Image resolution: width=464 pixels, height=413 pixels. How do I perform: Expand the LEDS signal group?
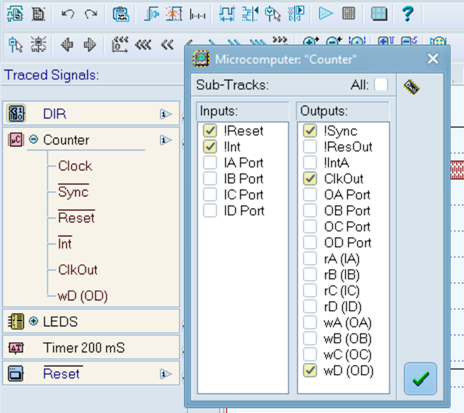33,321
